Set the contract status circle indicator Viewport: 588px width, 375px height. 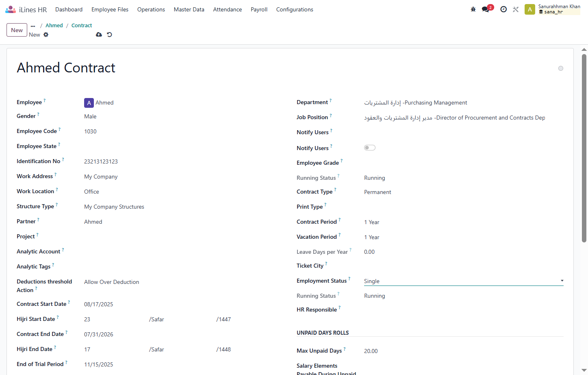561,68
